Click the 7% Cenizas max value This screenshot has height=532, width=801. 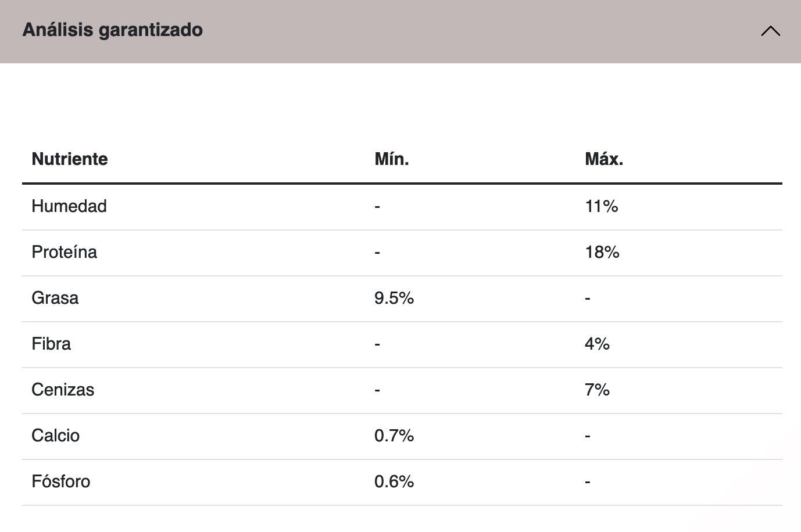tap(598, 390)
